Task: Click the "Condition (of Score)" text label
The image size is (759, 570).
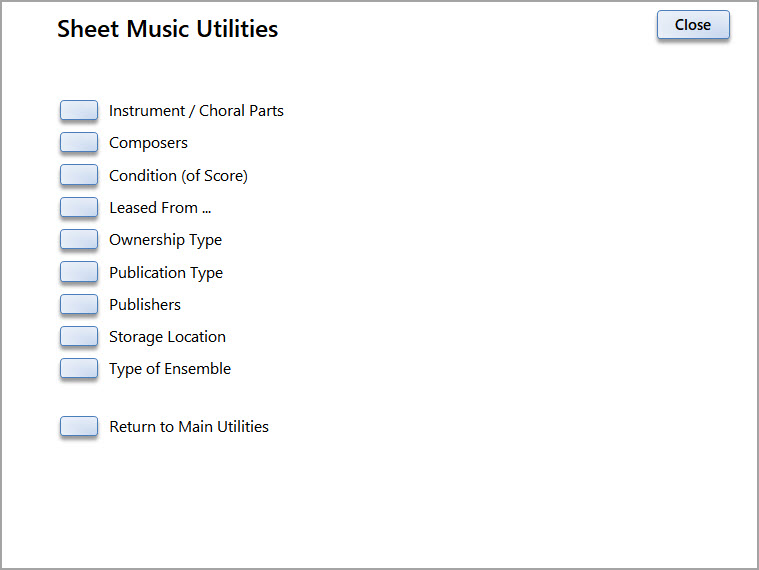Action: [178, 176]
